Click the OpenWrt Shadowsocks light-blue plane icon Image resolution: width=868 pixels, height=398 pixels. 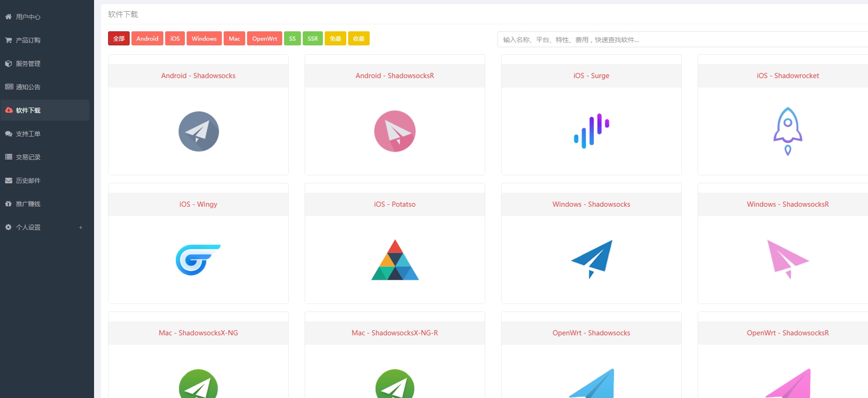(591, 384)
